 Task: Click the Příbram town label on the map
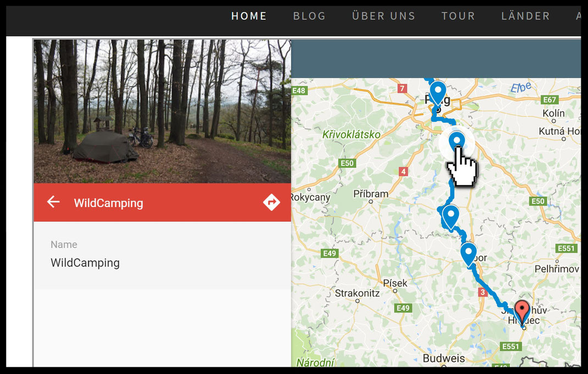[371, 194]
